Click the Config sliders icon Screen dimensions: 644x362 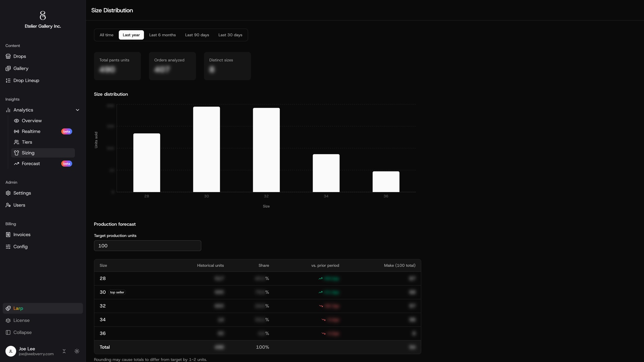[x=8, y=247]
